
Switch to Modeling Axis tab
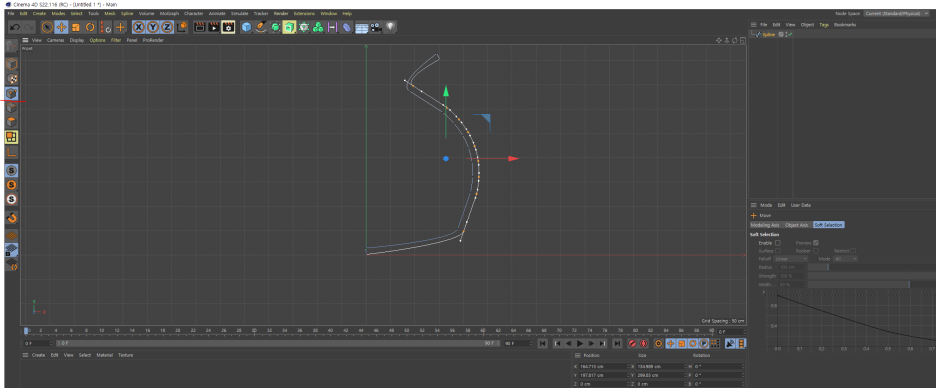pos(765,225)
